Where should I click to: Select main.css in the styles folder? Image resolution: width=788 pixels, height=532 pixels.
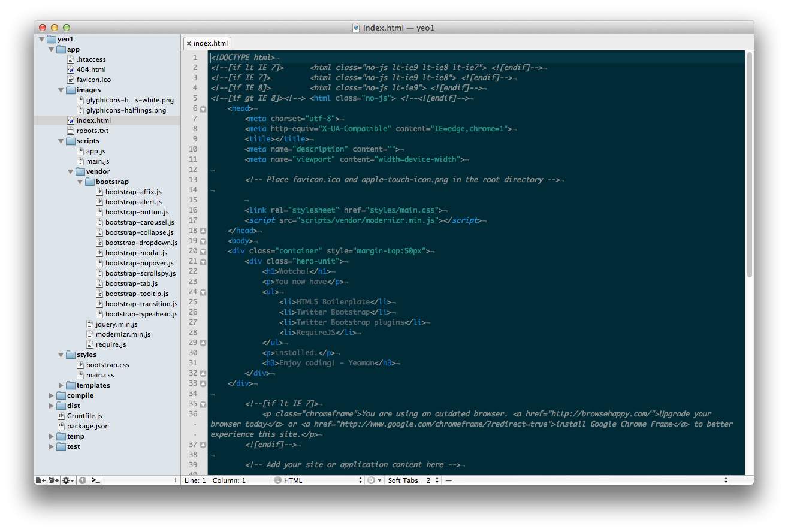pyautogui.click(x=99, y=375)
